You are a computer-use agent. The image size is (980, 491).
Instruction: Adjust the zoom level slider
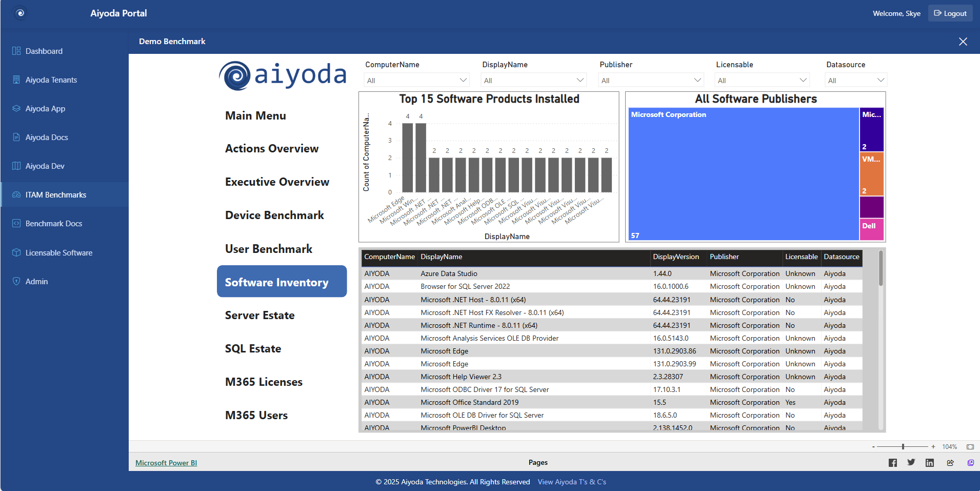[903, 446]
